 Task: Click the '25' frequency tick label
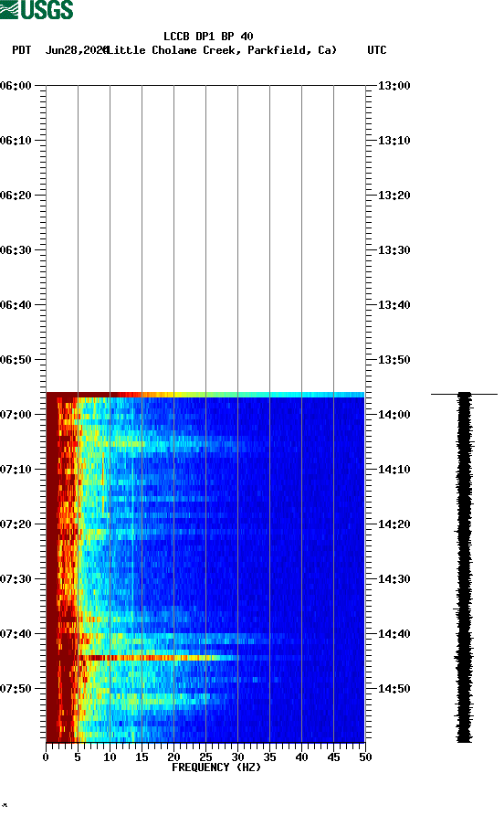point(205,757)
